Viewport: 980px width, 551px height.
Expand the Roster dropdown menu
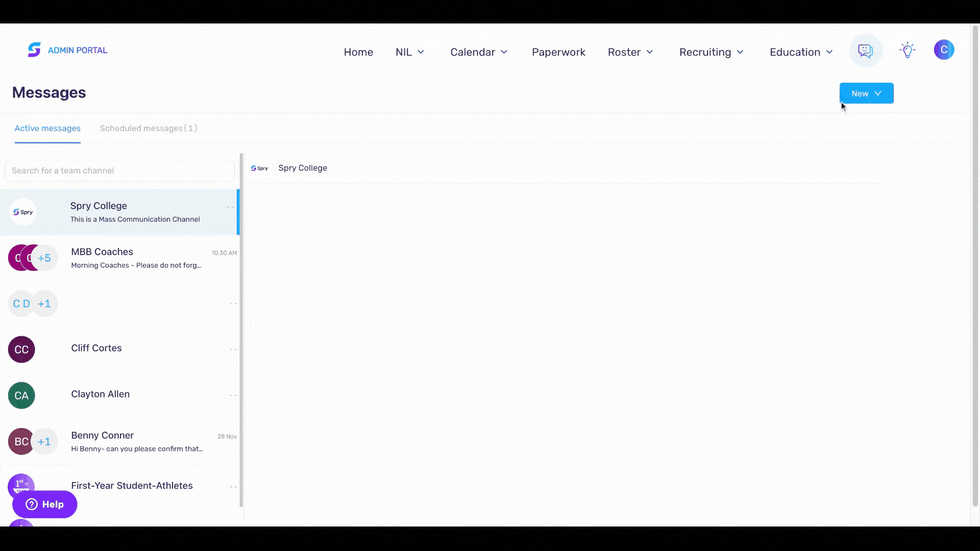coord(630,52)
